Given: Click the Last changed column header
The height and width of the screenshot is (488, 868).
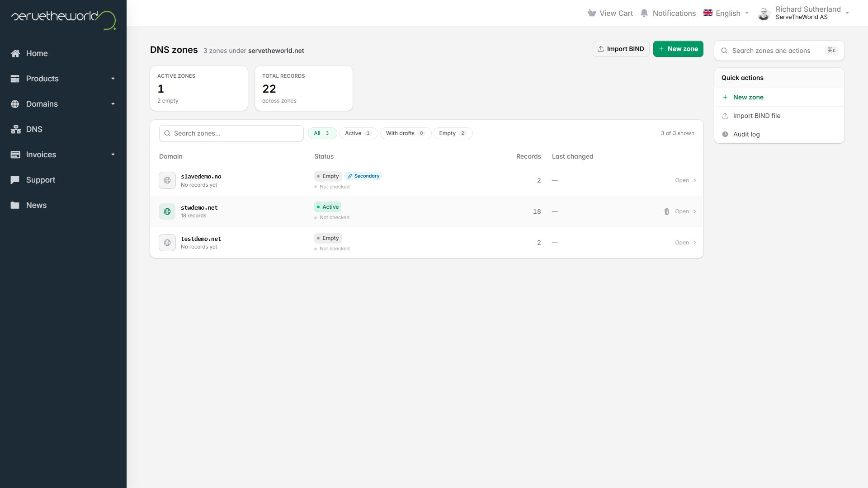Looking at the screenshot, I should pos(572,156).
